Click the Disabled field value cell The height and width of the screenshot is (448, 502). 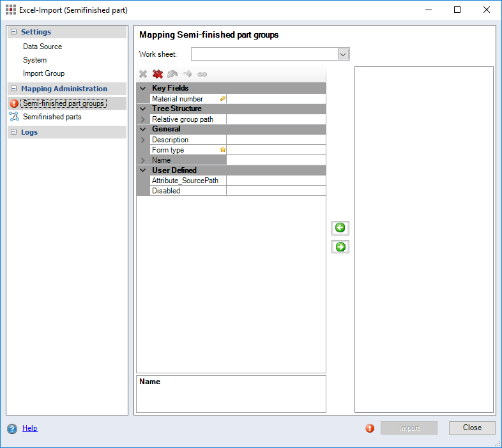(276, 191)
